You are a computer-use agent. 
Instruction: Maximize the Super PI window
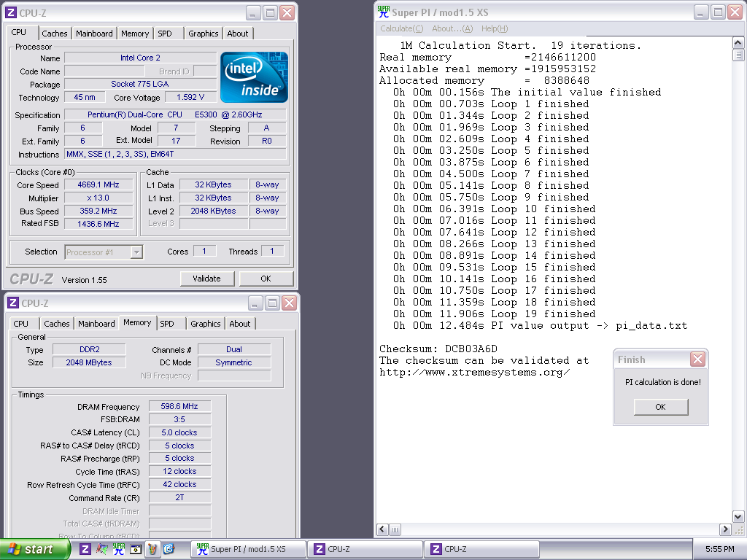[x=718, y=12]
